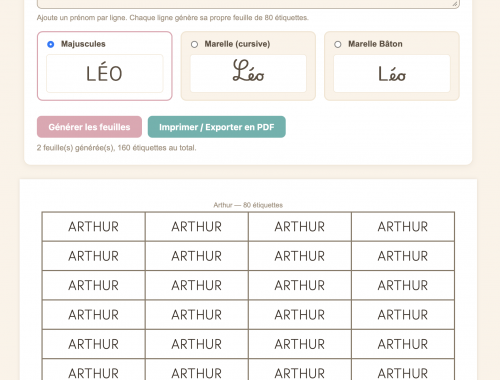The height and width of the screenshot is (380, 500).
Task: Click the 'Marelle (cursive)' label text
Action: pos(237,44)
